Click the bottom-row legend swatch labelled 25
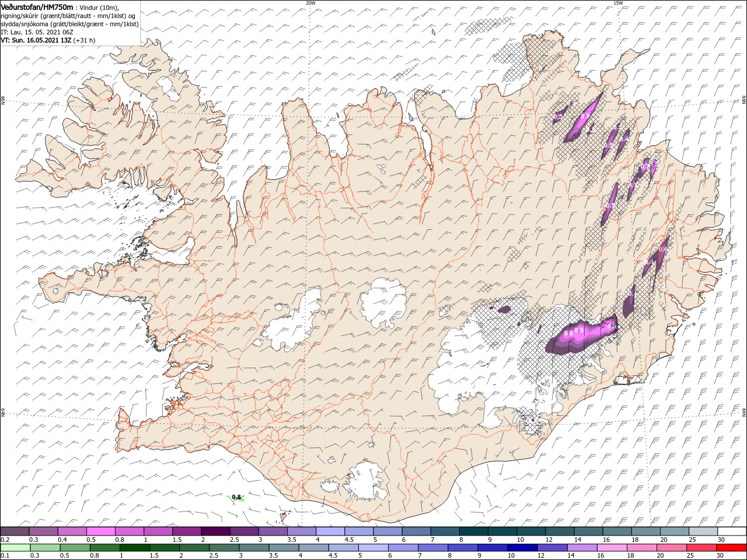 click(702, 548)
